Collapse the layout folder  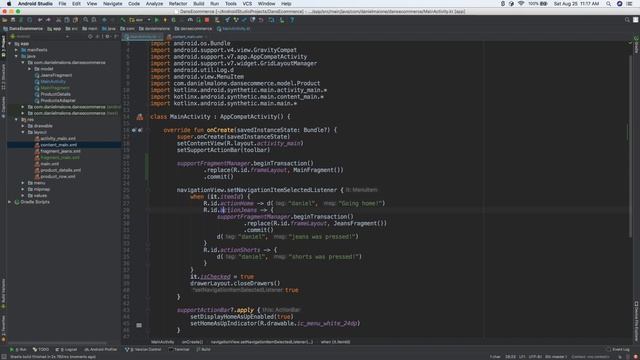point(23,132)
